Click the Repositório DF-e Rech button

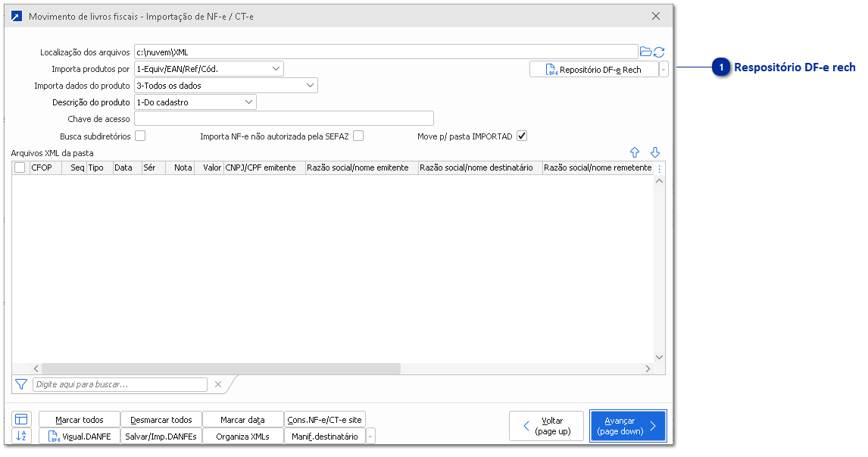(x=594, y=70)
